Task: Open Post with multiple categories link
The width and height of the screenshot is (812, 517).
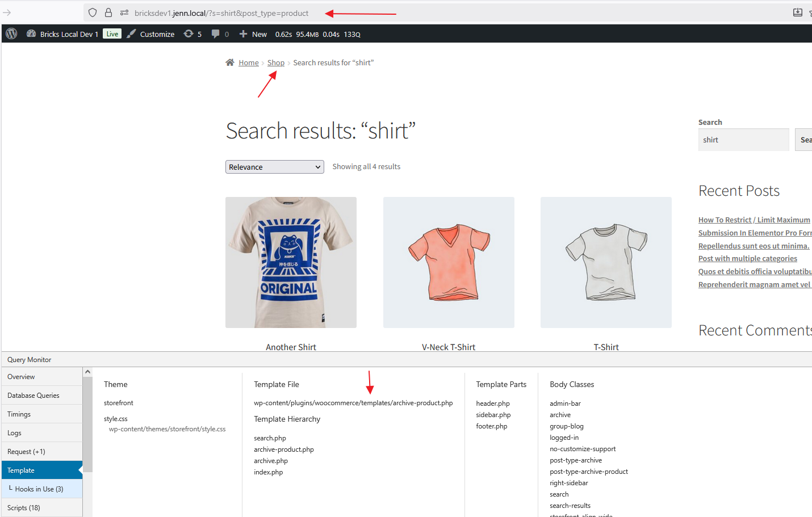Action: pyautogui.click(x=747, y=259)
